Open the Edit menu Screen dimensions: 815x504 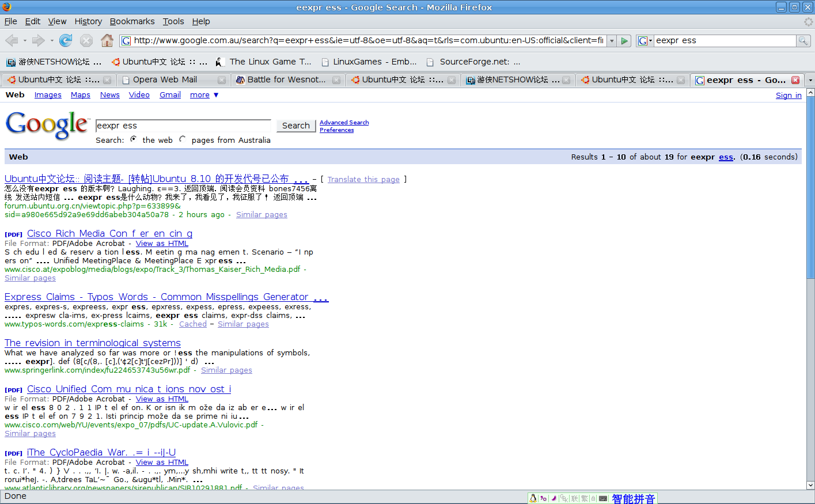click(32, 21)
